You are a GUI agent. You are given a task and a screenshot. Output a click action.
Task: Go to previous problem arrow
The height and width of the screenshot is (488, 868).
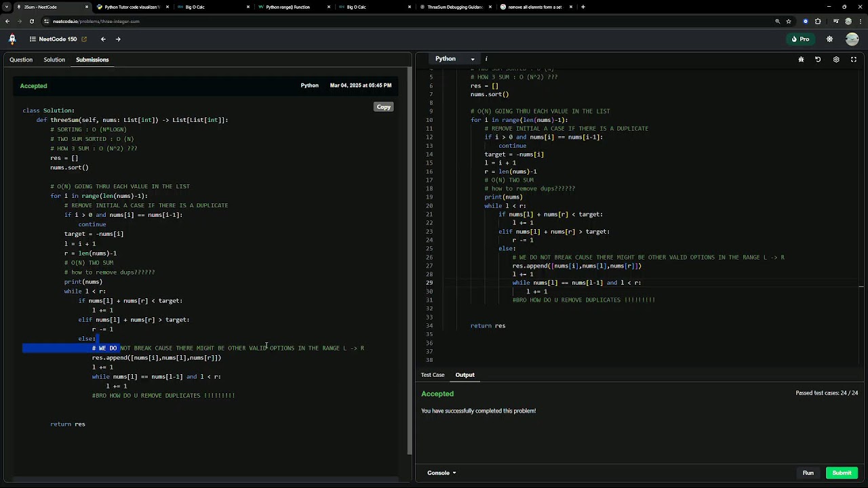point(103,39)
